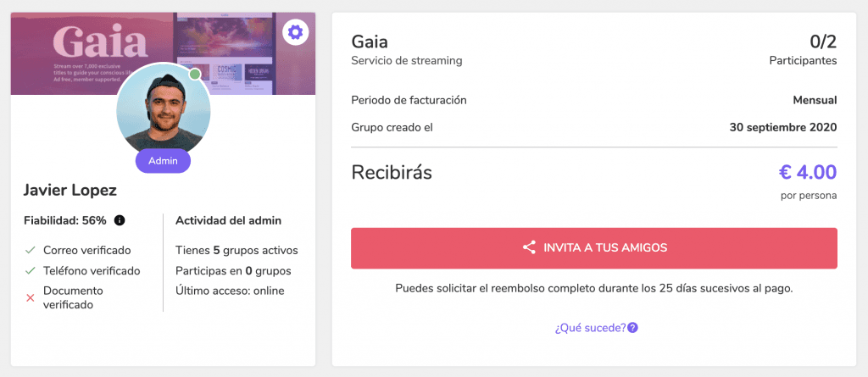Click the red X beside Documento verificado

pos(31,298)
